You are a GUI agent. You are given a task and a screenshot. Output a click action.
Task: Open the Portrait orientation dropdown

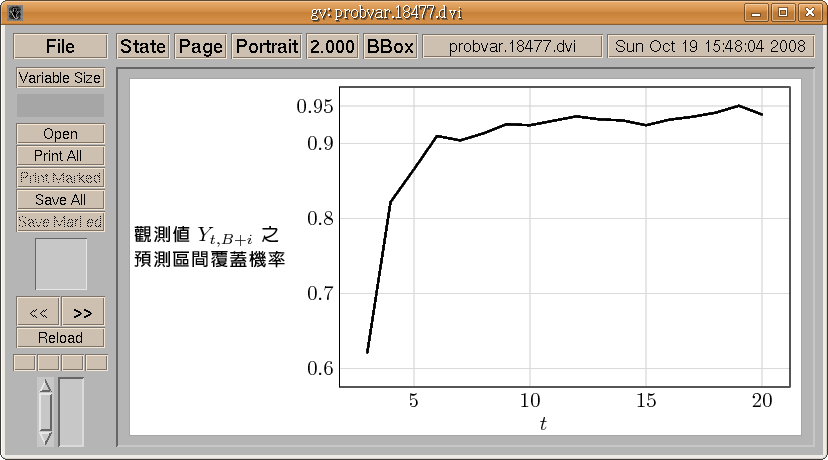(267, 47)
